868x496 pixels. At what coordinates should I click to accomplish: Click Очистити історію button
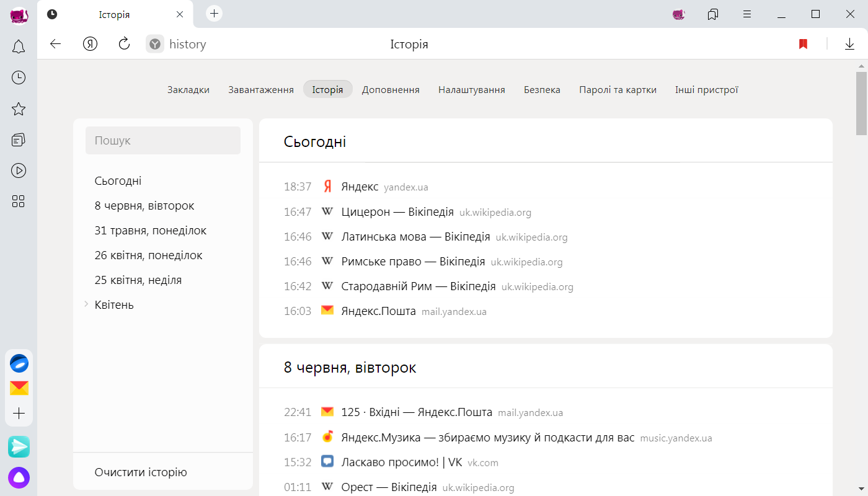(x=141, y=472)
